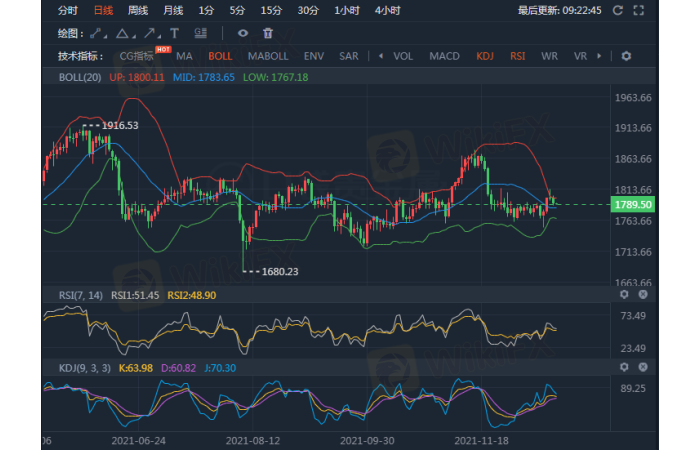Toggle the BOLL indicator
The image size is (700, 450).
219,56
